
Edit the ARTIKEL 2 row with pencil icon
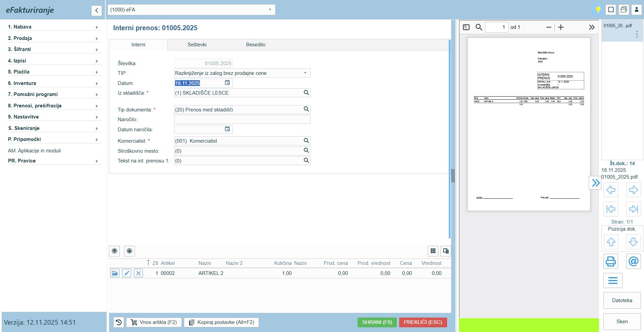126,273
